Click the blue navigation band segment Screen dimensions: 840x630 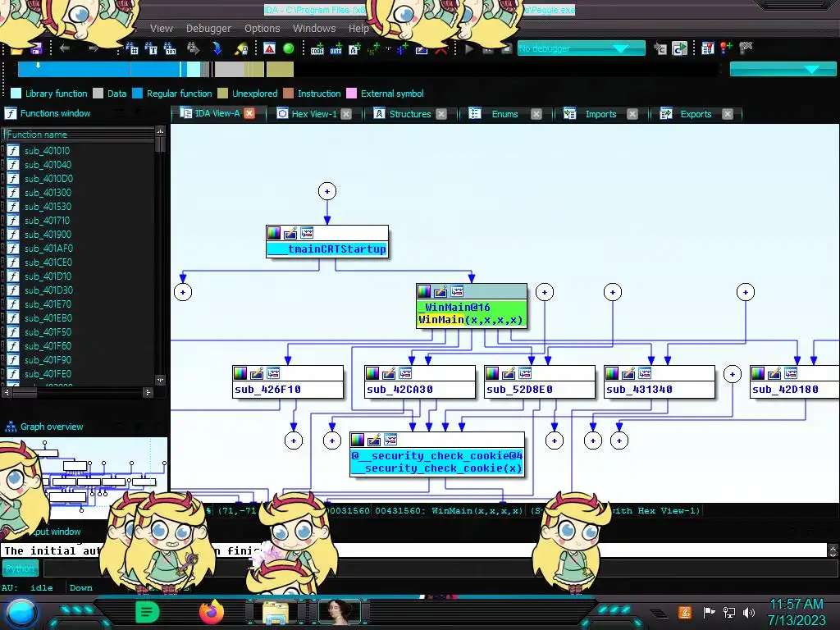pos(99,69)
